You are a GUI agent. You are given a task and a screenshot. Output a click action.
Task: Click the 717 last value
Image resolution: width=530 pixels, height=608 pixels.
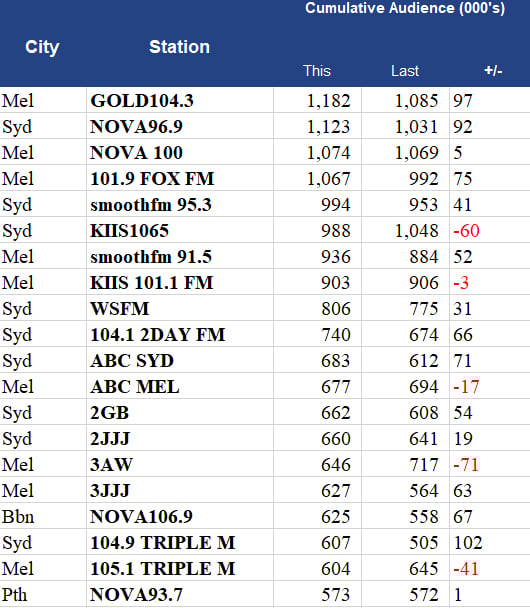(x=424, y=465)
